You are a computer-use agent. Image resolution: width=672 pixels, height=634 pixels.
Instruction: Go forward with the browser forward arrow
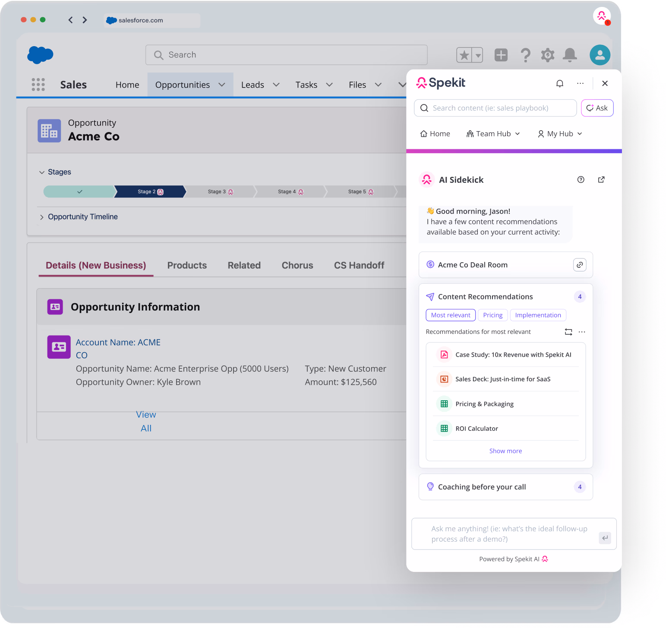pos(85,20)
